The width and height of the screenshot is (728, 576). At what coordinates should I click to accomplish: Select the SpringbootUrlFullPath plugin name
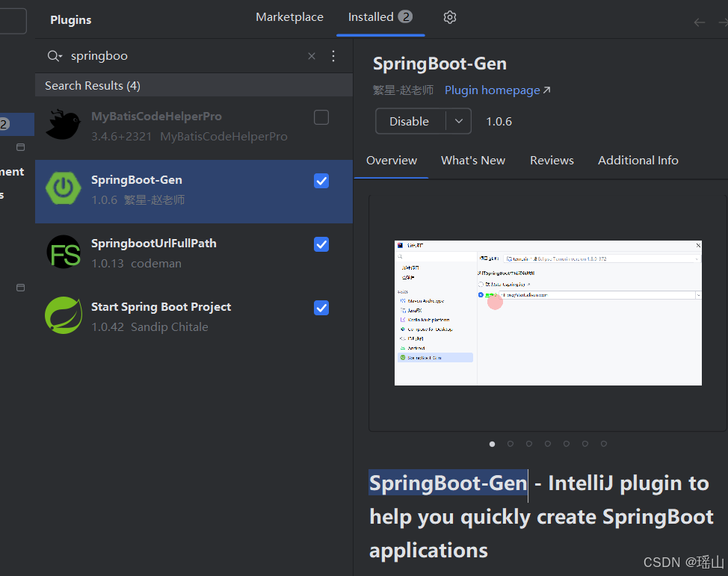click(154, 244)
